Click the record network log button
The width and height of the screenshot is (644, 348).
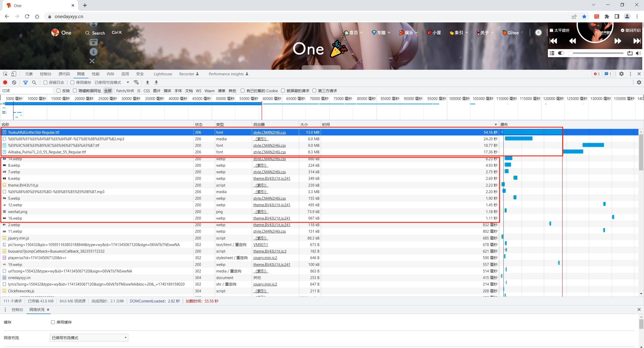[x=5, y=82]
